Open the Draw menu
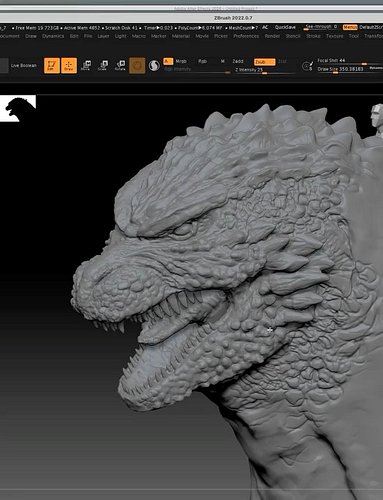 click(x=31, y=36)
